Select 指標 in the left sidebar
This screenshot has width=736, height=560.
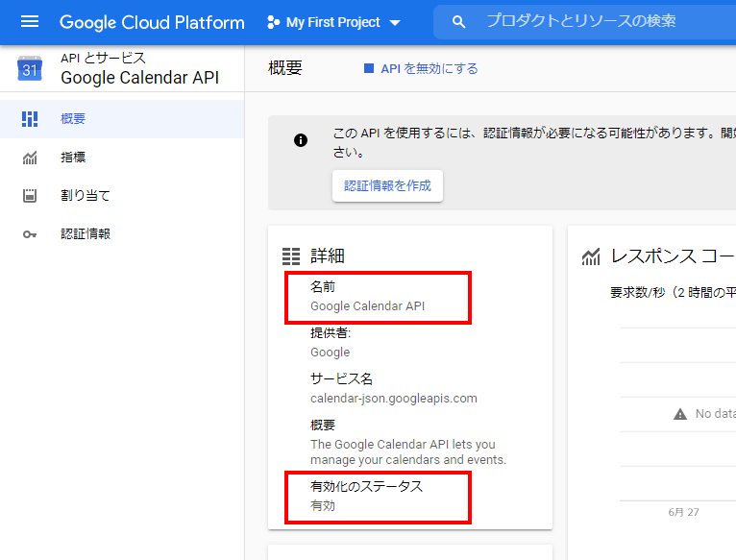tap(73, 158)
